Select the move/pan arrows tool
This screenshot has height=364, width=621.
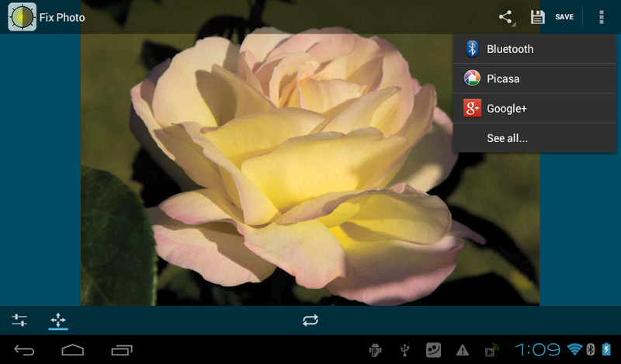pyautogui.click(x=57, y=320)
